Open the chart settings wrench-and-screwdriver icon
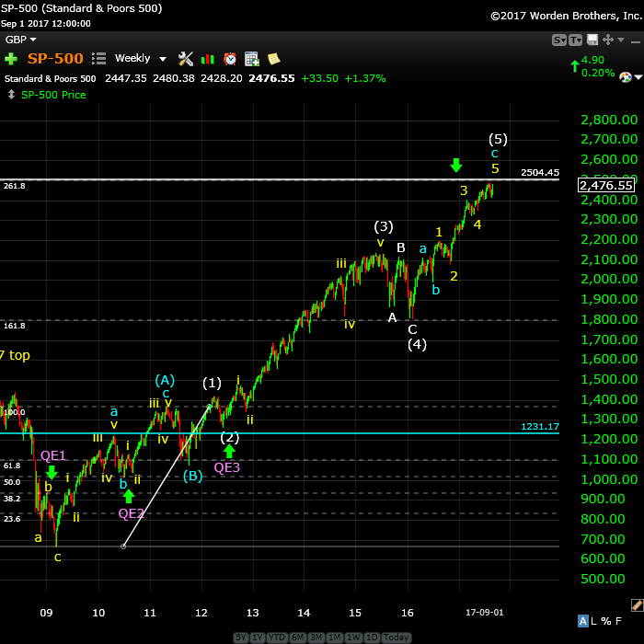The width and height of the screenshot is (644, 644). 186,59
